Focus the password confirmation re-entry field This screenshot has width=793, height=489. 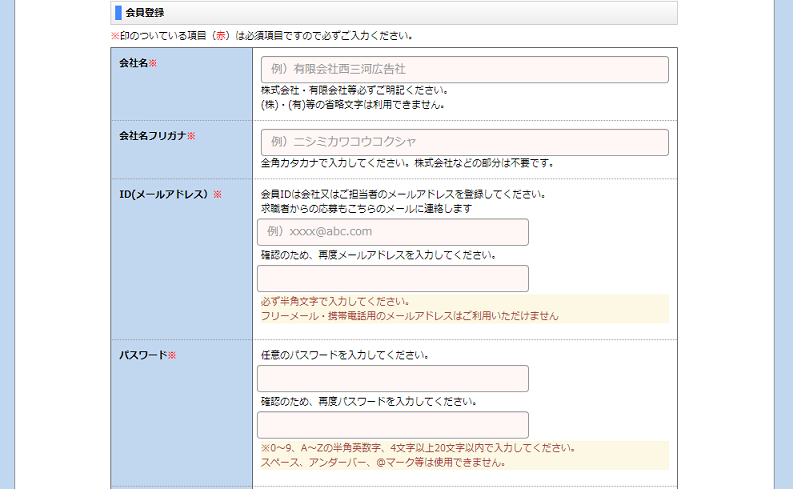point(392,424)
